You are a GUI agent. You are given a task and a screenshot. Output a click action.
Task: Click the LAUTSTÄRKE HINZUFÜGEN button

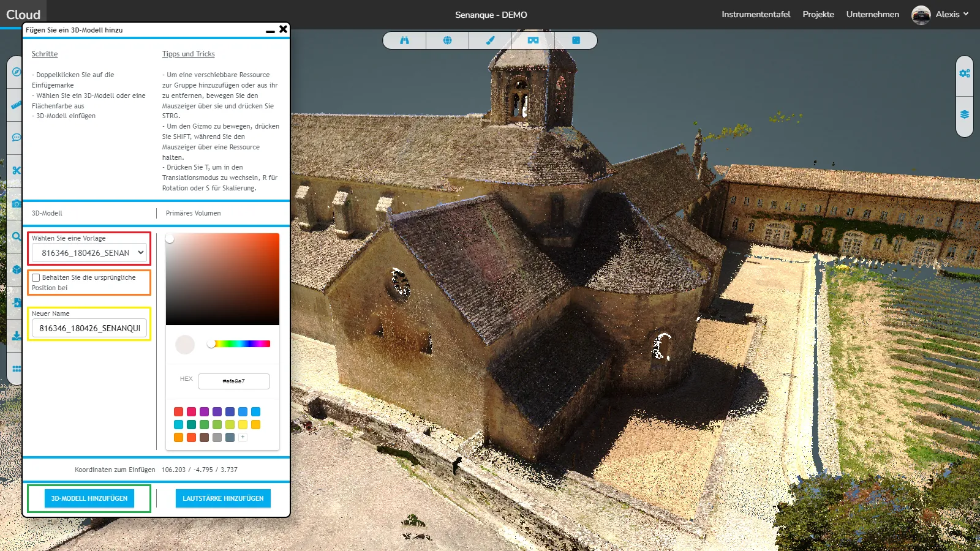click(x=223, y=498)
